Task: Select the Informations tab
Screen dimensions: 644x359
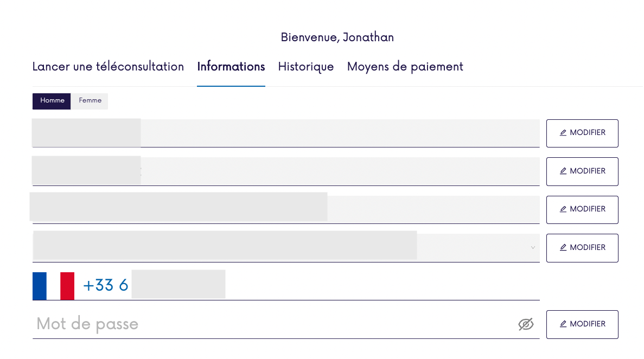Action: tap(231, 67)
